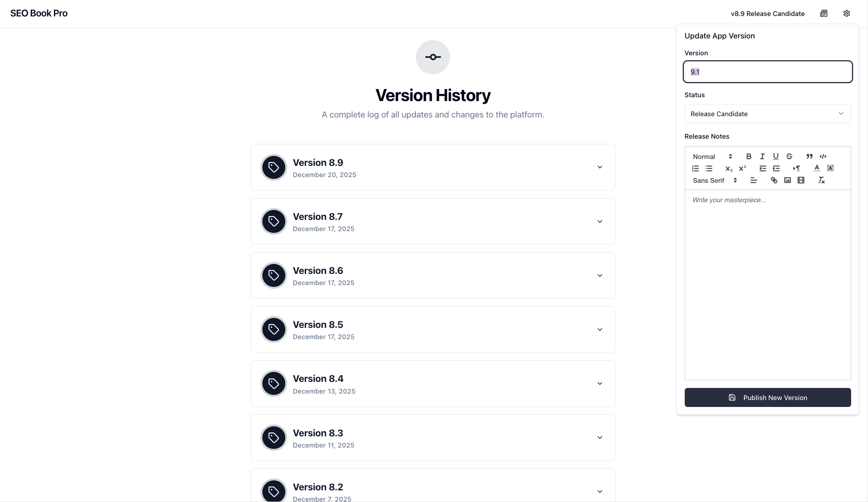Insert a blockquote in the editor
868x502 pixels.
(810, 156)
